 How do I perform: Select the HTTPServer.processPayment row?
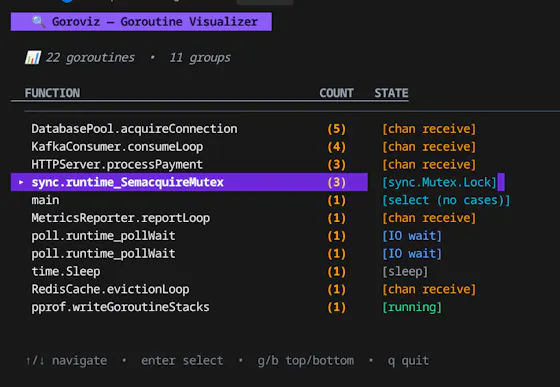pyautogui.click(x=254, y=165)
